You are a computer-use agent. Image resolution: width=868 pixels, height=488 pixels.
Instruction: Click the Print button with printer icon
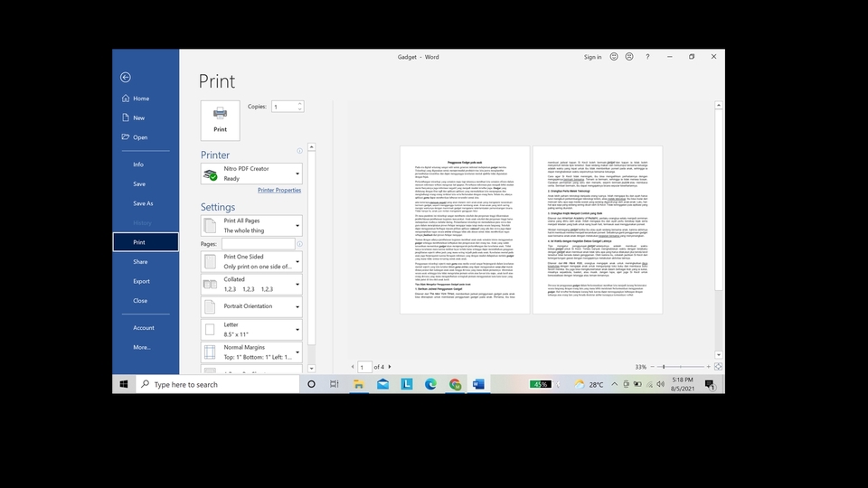[x=221, y=120]
